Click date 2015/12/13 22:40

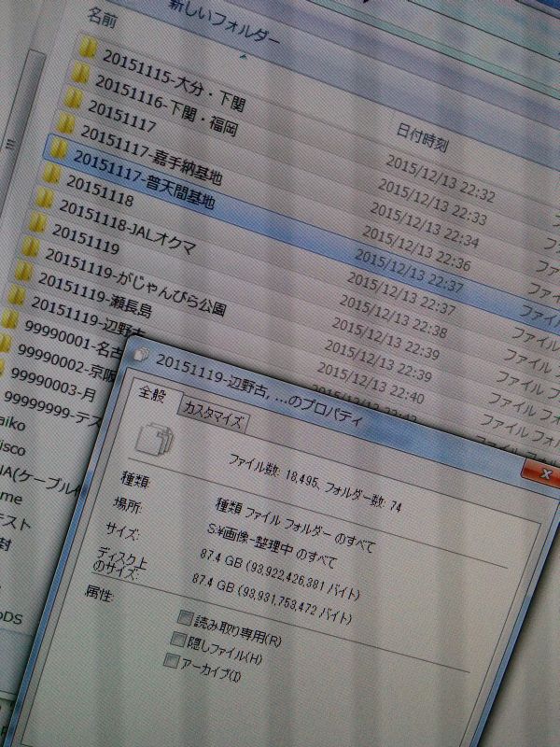tap(371, 383)
